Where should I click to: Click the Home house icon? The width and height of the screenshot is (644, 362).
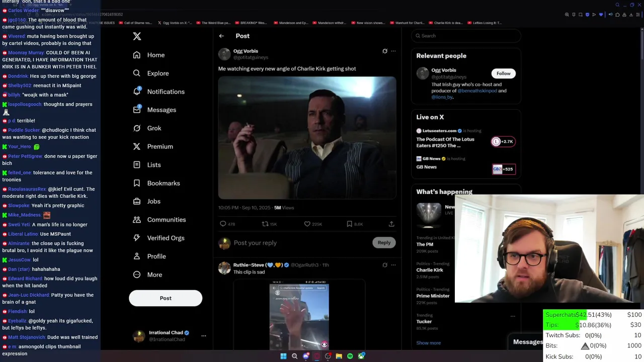click(137, 55)
